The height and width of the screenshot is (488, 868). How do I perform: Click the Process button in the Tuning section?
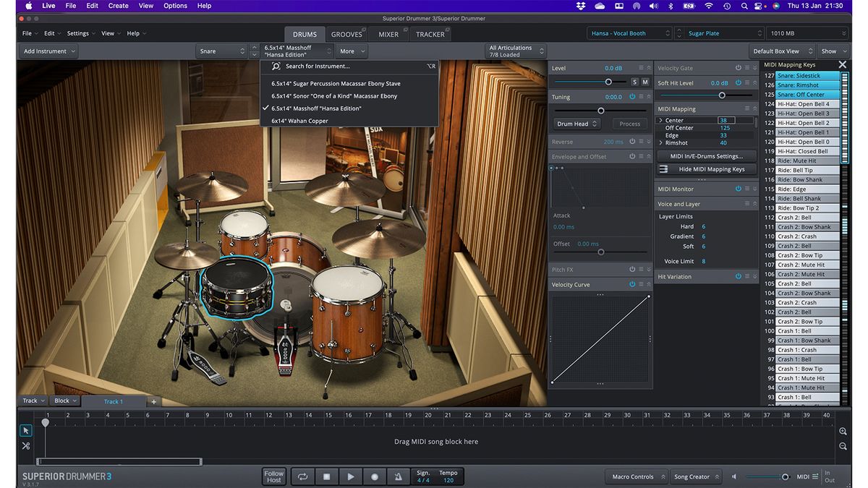coord(629,124)
